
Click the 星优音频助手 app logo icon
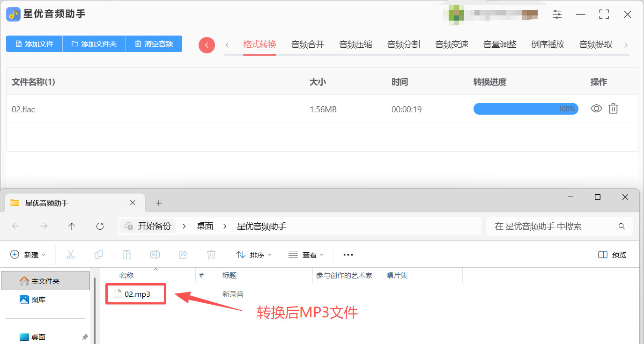tap(13, 14)
